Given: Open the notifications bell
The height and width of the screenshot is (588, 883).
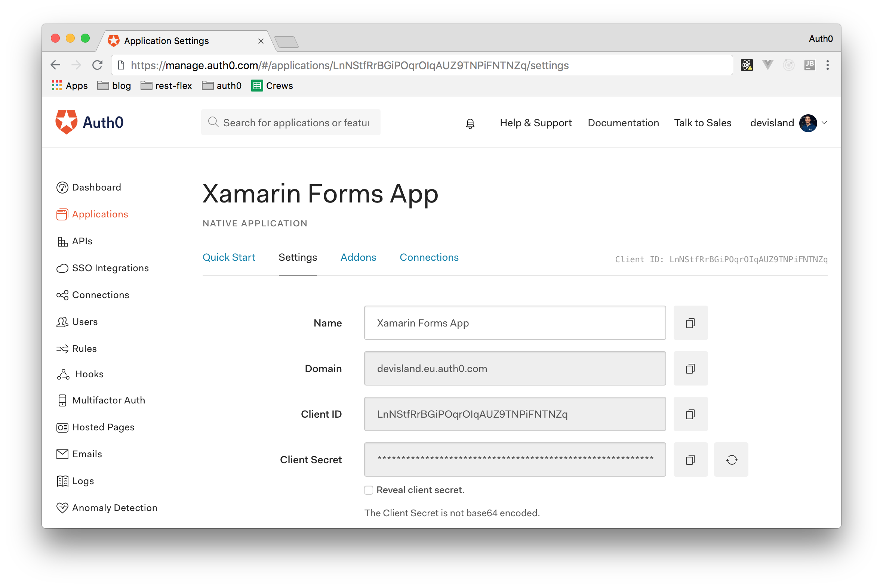Looking at the screenshot, I should pyautogui.click(x=470, y=123).
